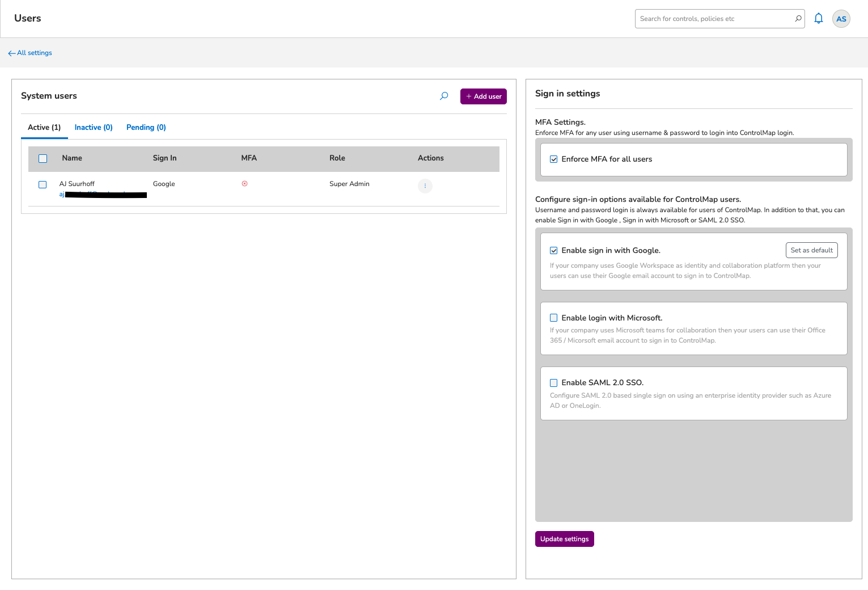
Task: Click the notification bell icon
Action: [818, 19]
